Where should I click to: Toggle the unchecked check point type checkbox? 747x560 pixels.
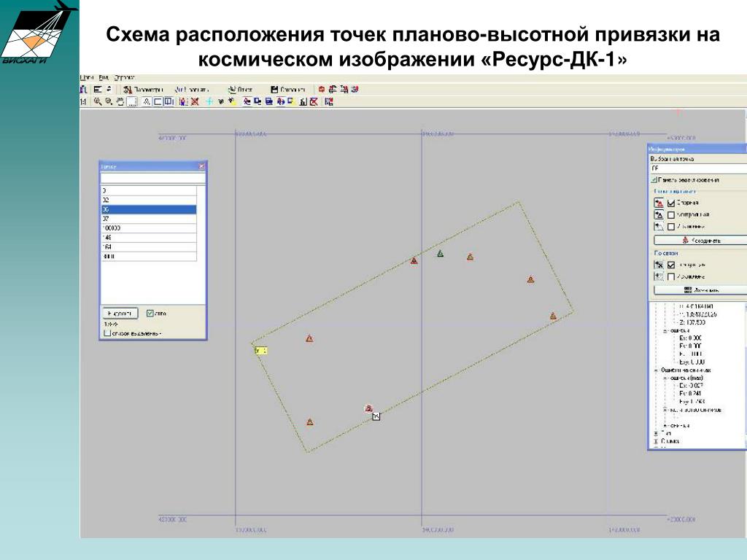671,215
